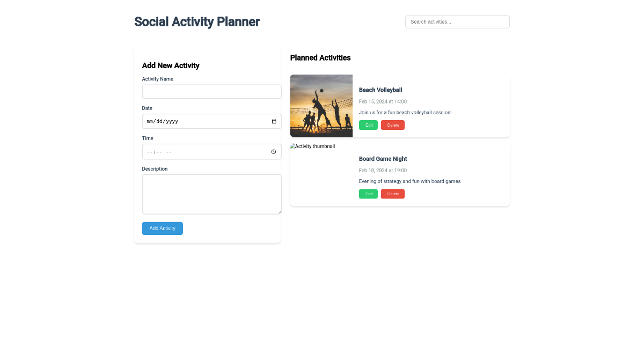Click the Date input field
Screen dimensions: 644x338
click(x=204, y=121)
